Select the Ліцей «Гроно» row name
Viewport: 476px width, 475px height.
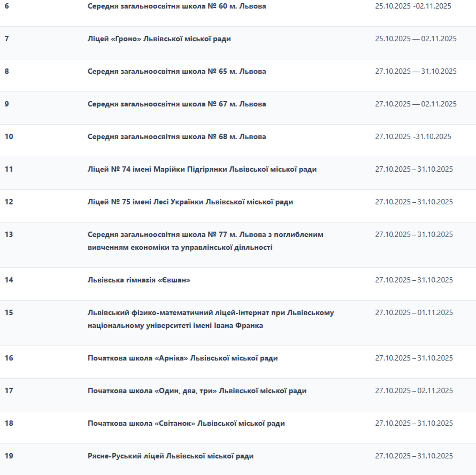pyautogui.click(x=159, y=39)
